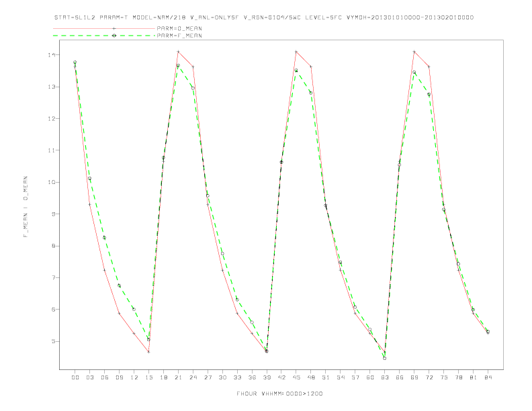532x411 pixels.
Task: Select the red O_MEAN legend line sample
Action: (104, 28)
